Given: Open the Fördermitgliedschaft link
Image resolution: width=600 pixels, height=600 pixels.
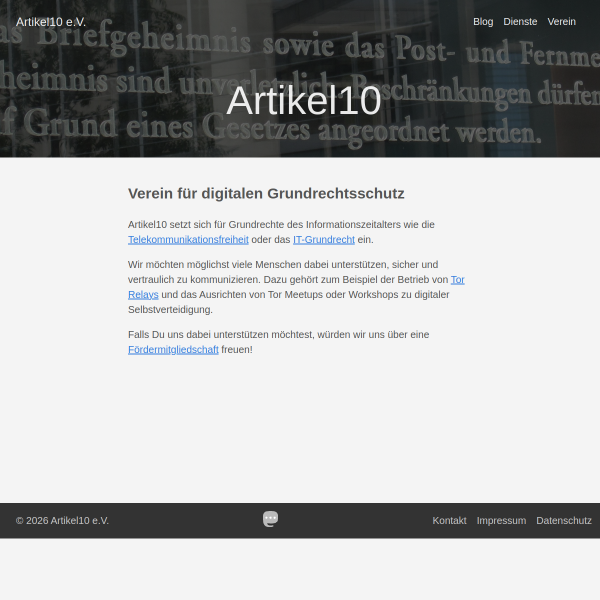Looking at the screenshot, I should coord(173,350).
